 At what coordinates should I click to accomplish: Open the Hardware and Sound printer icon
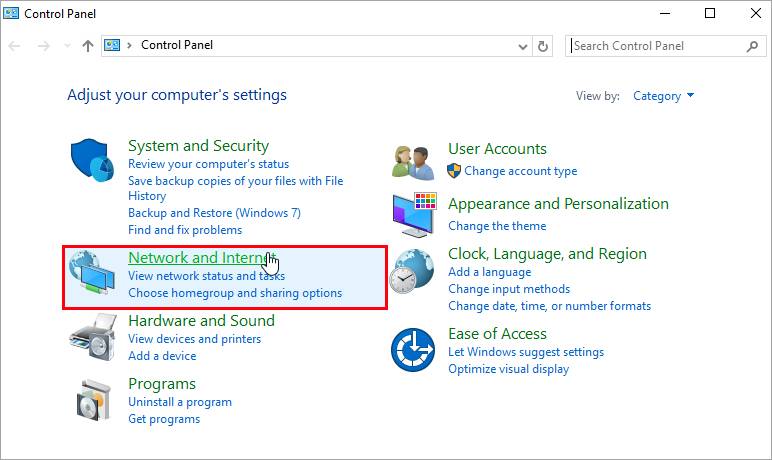[93, 337]
